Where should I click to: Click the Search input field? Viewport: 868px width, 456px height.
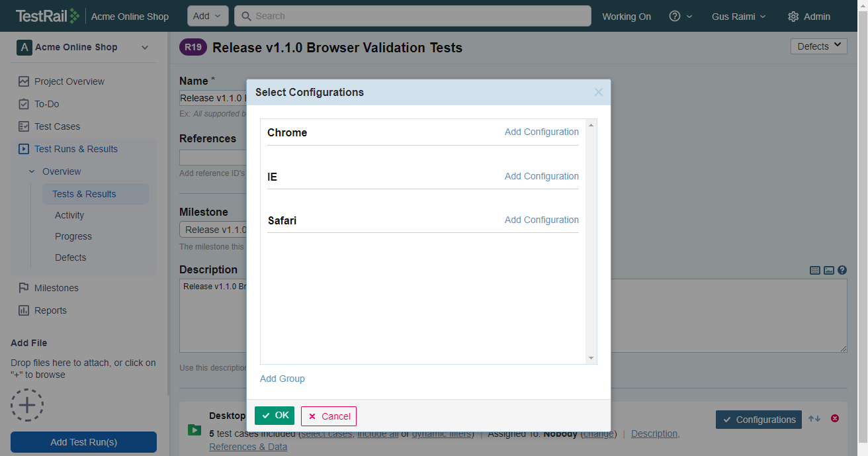[x=413, y=16]
